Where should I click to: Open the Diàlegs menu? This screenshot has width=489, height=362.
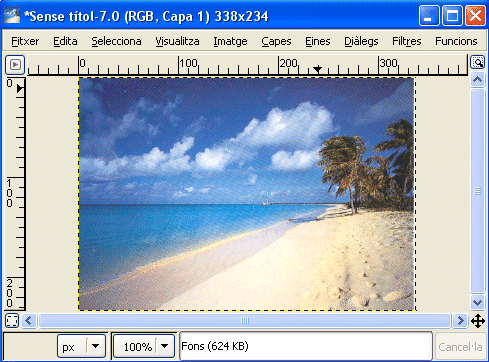click(361, 41)
